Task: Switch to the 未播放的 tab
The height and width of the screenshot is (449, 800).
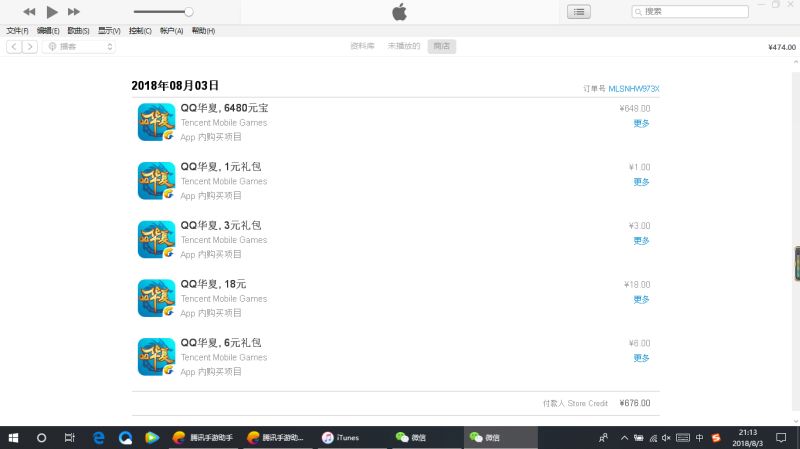Action: pyautogui.click(x=404, y=46)
